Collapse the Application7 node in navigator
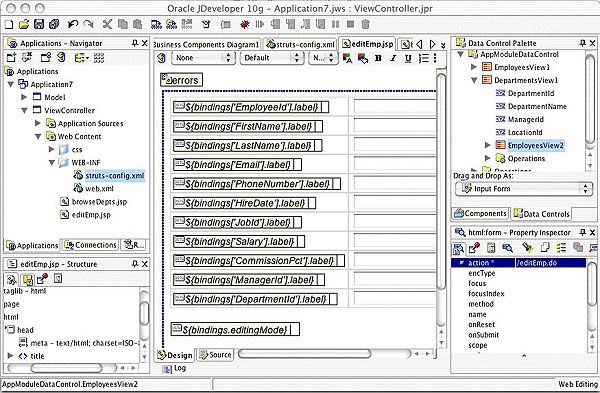Viewport: 600px width, 393px height. click(11, 84)
